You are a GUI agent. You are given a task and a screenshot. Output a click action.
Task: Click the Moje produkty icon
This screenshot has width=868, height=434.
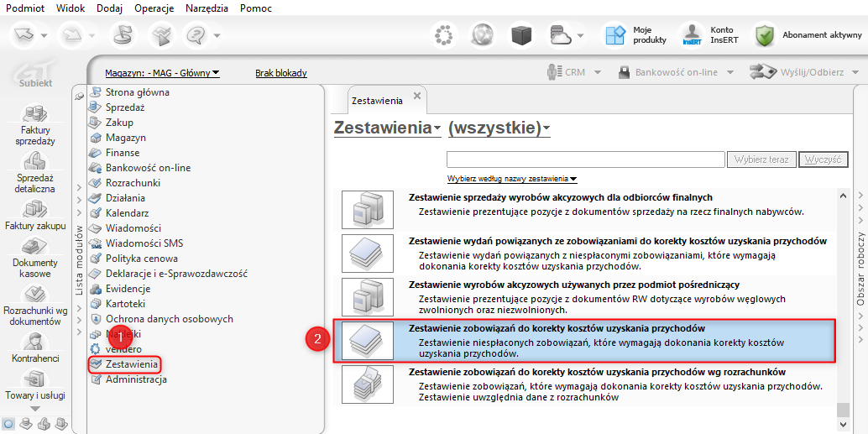615,35
